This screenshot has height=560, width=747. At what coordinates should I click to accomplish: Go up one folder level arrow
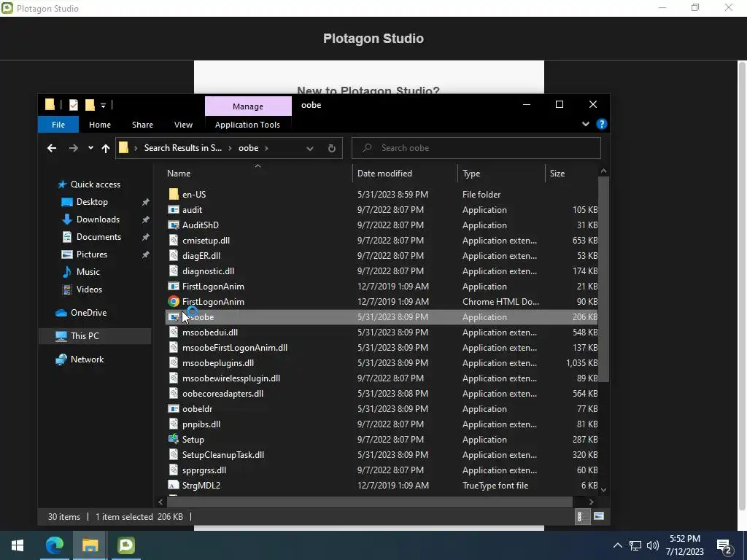pos(105,148)
